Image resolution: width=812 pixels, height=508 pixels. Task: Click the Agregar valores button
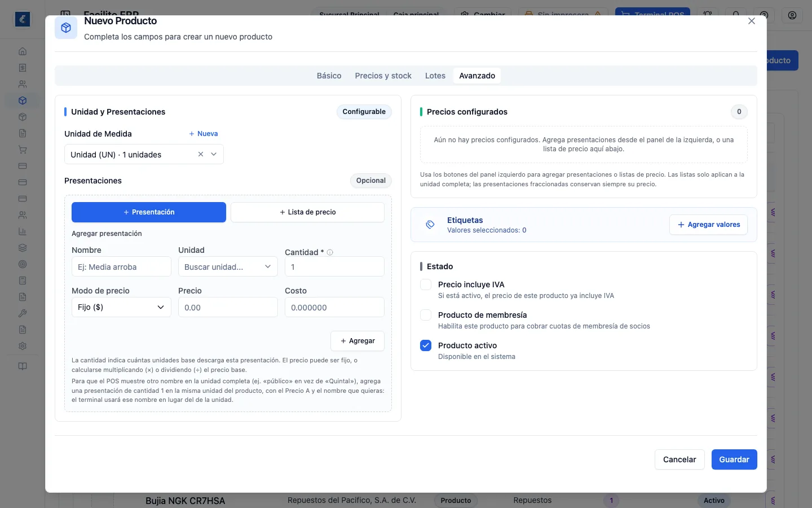coord(708,225)
